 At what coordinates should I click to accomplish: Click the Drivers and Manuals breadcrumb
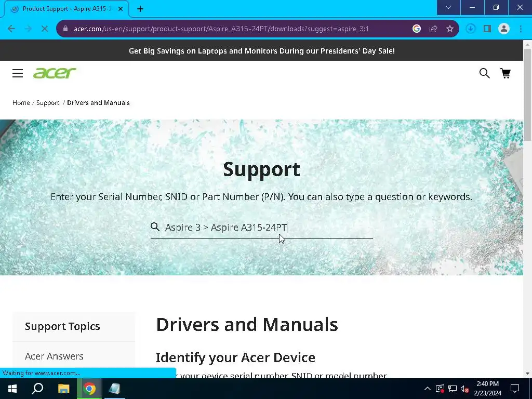click(98, 102)
